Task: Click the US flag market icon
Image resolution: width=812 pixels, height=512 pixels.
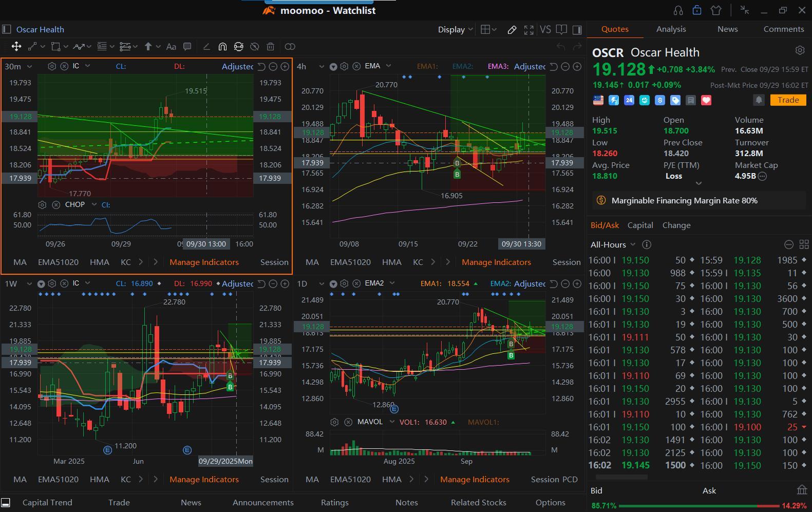Action: (598, 101)
